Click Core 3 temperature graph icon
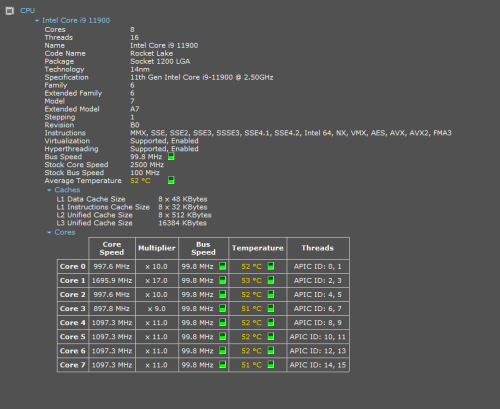This screenshot has width=500, height=409. [x=271, y=308]
